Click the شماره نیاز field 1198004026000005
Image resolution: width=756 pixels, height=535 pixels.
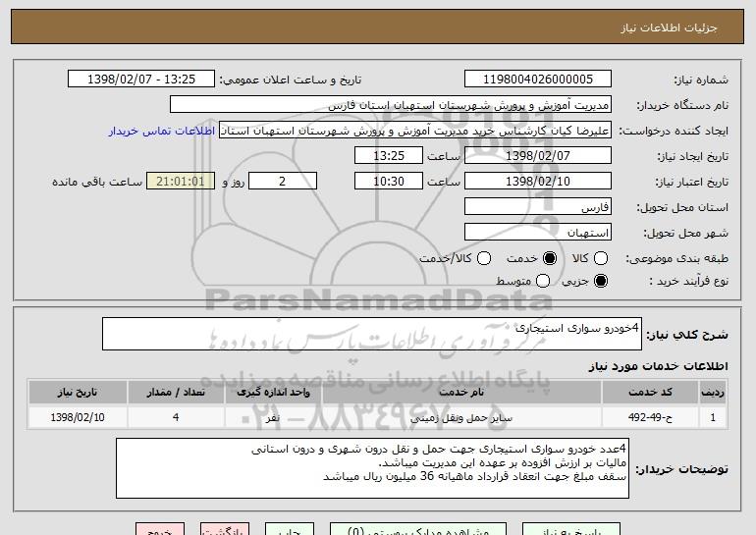(538, 80)
